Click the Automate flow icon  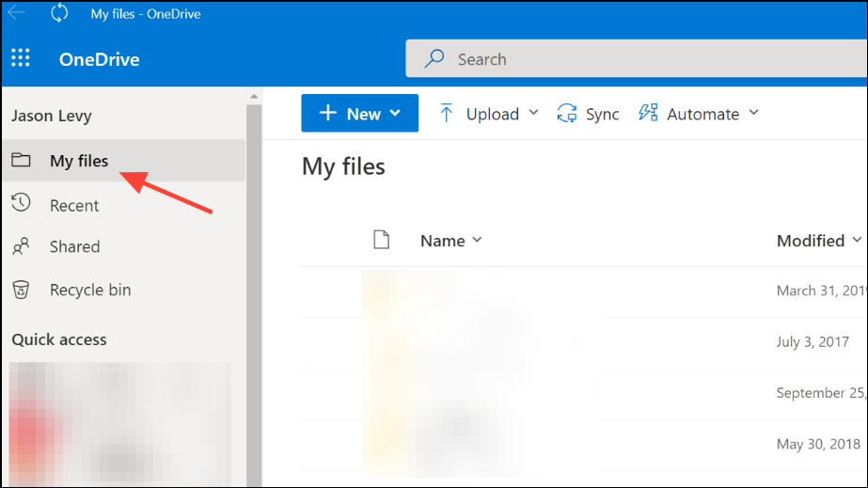coord(648,112)
